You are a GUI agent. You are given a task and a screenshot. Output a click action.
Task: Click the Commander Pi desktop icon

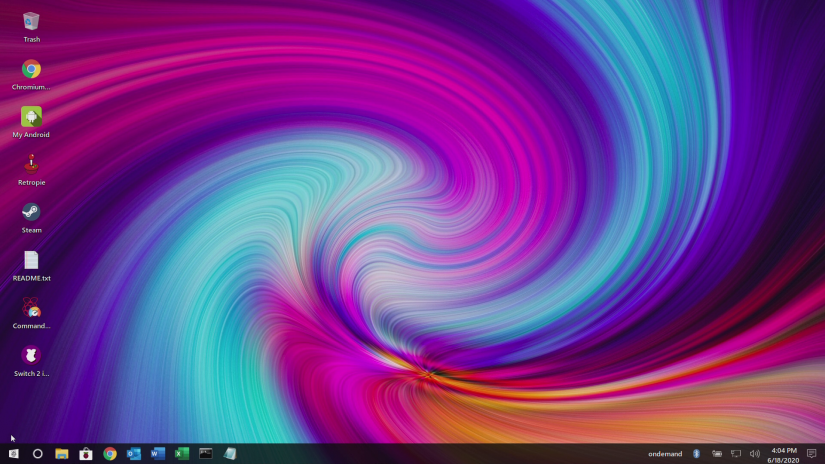coord(31,308)
